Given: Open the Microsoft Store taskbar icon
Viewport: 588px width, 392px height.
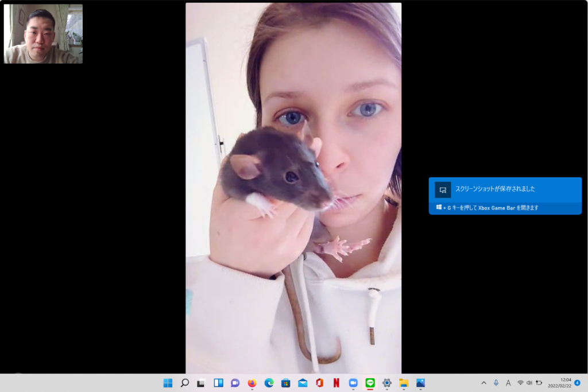Looking at the screenshot, I should [285, 383].
